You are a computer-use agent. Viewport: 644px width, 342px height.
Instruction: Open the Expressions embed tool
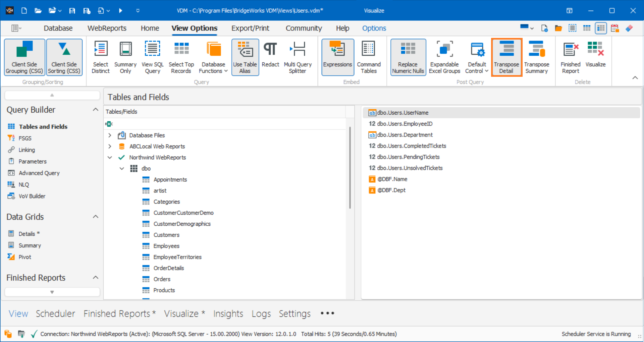[x=337, y=57]
